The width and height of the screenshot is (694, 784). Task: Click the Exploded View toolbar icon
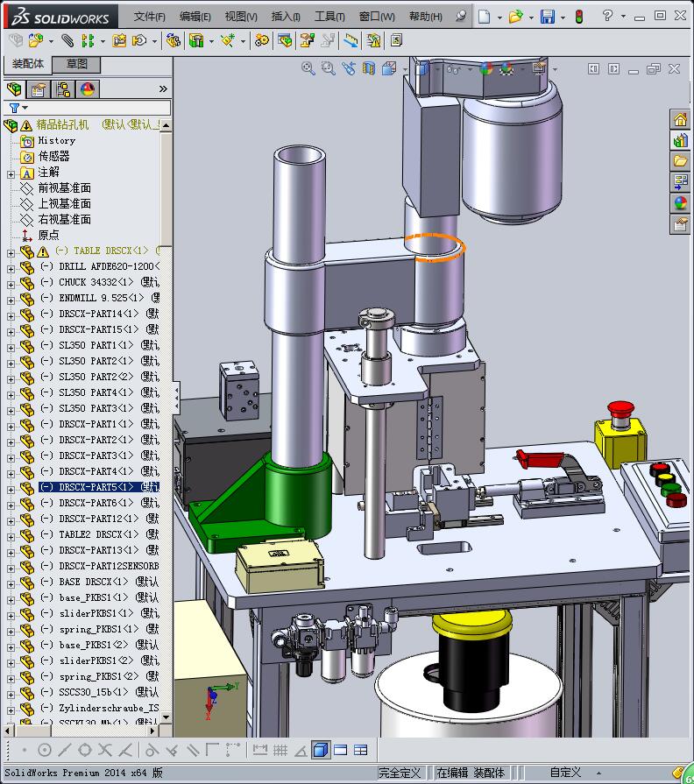click(x=307, y=40)
